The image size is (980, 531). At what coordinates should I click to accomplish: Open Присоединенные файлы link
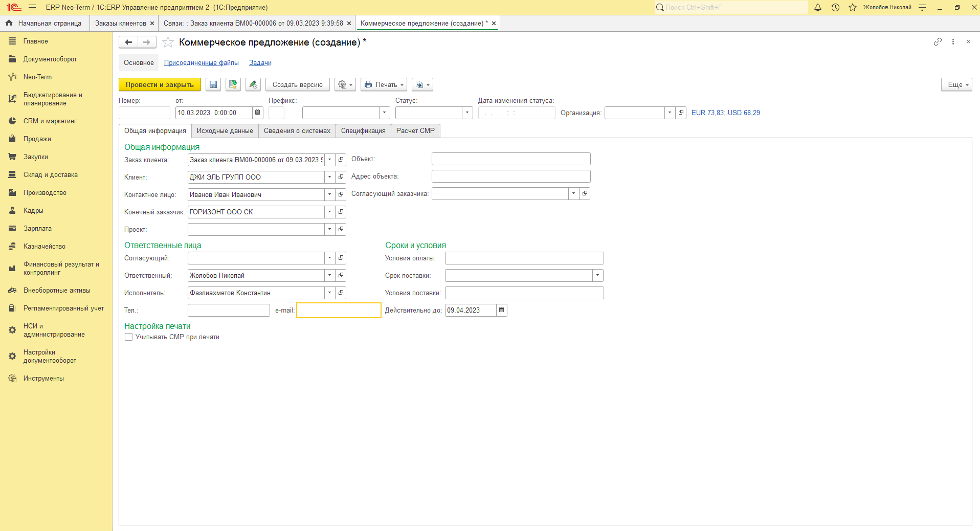(x=202, y=63)
